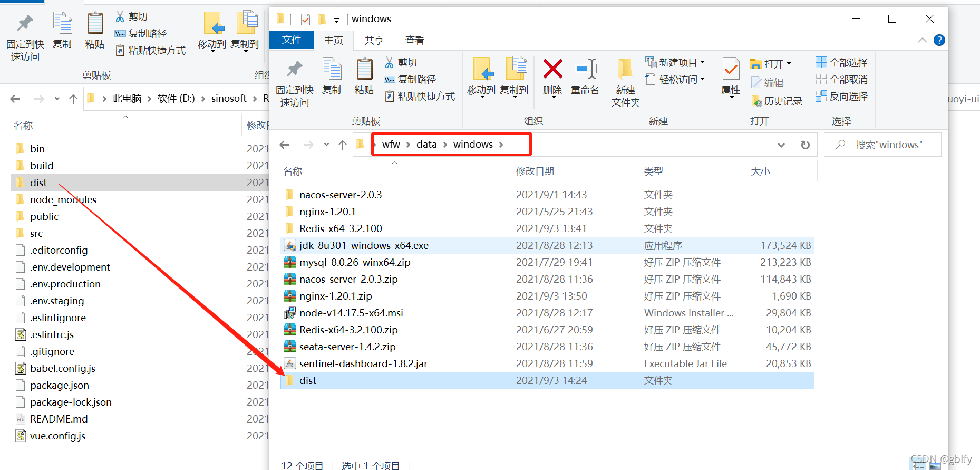Click Paste icon in the background window
980x470 pixels.
pos(95,24)
